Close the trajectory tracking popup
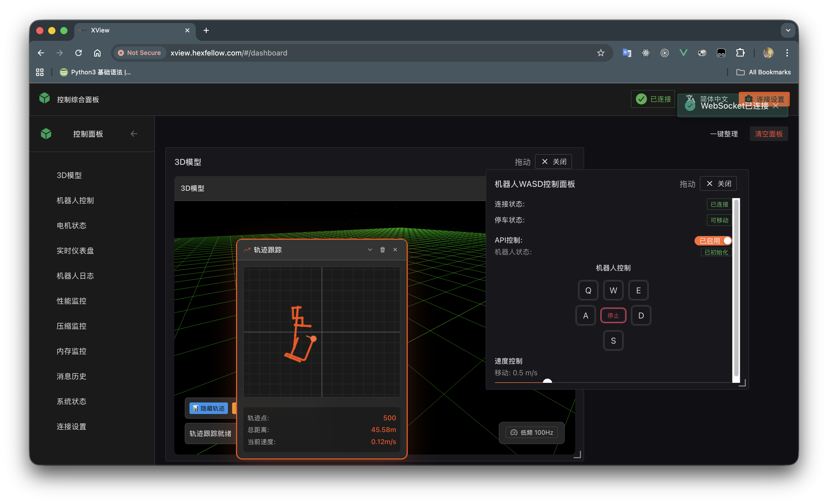The image size is (828, 504). pyautogui.click(x=395, y=250)
